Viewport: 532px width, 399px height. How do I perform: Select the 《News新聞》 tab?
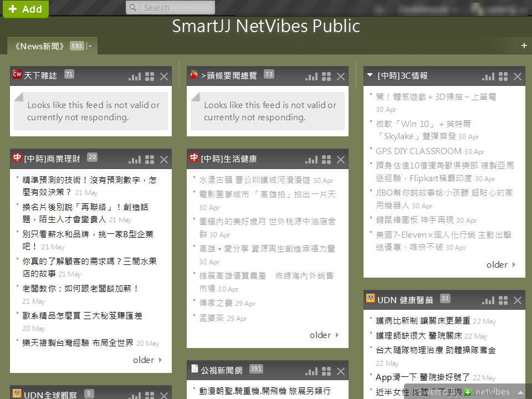(40, 46)
